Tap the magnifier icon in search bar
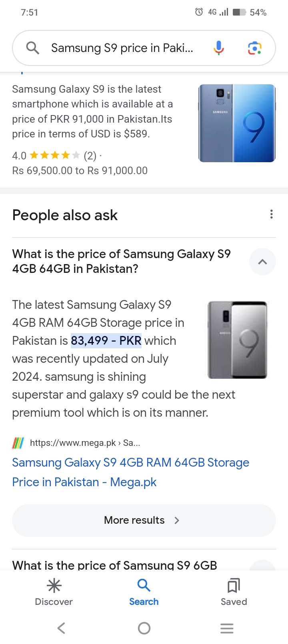 (32, 48)
